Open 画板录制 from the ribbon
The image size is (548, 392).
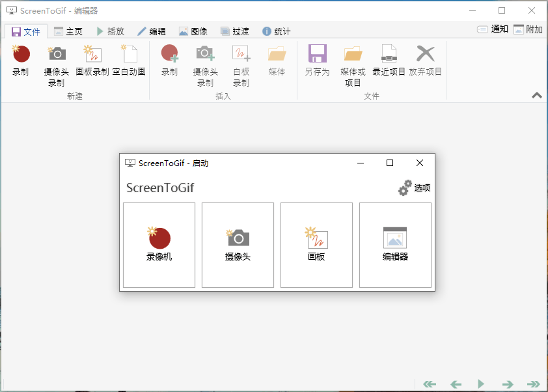[92, 61]
